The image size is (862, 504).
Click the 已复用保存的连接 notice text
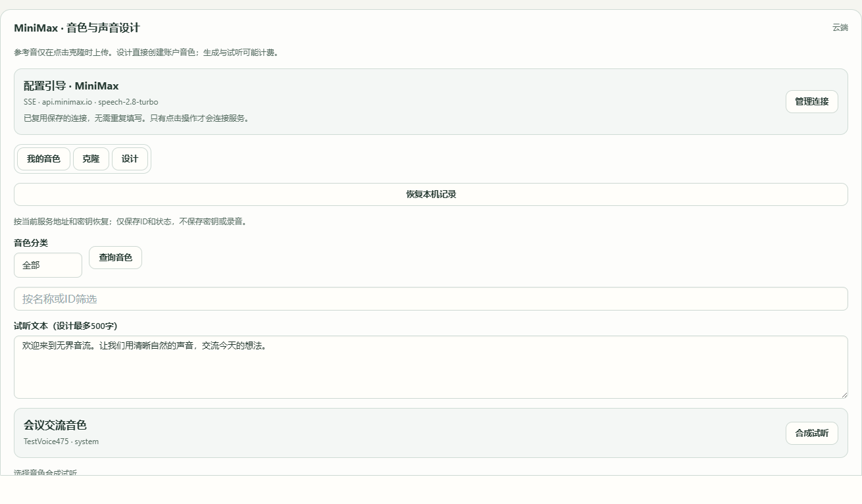(x=136, y=118)
